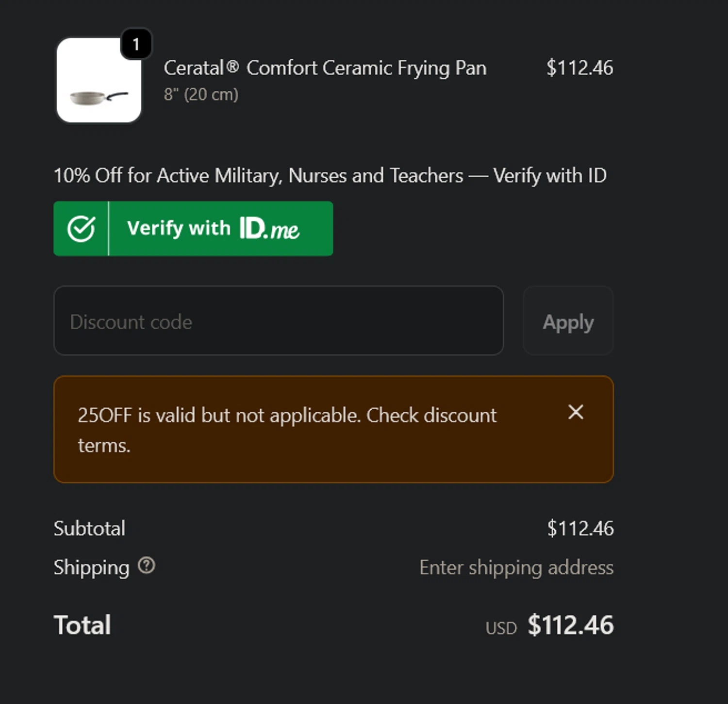Click the 10% Off for Active Military text

tap(330, 176)
